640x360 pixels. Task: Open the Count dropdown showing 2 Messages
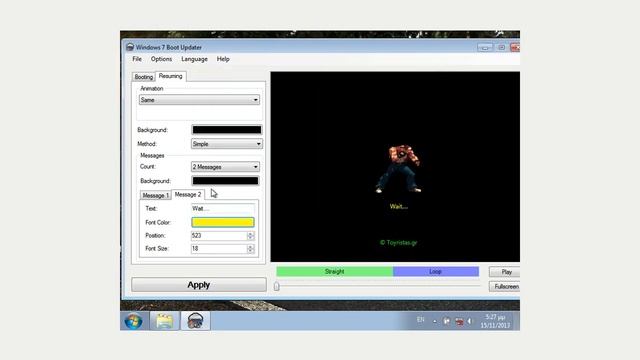point(225,167)
